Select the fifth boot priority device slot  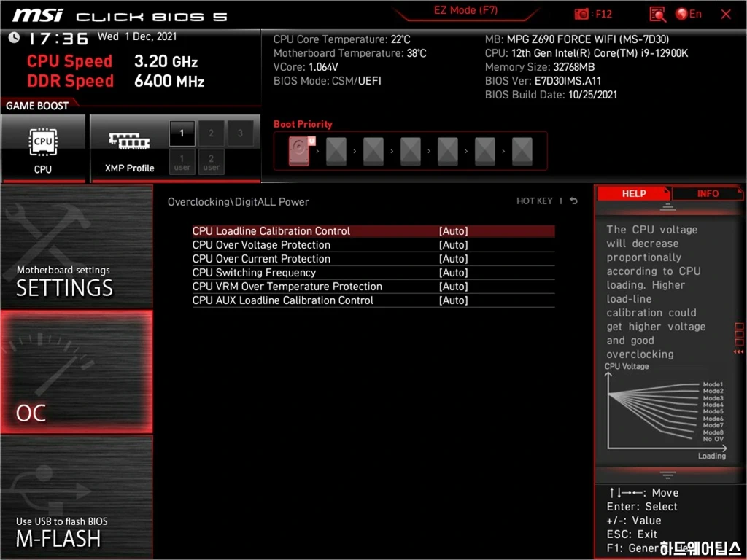coord(448,152)
